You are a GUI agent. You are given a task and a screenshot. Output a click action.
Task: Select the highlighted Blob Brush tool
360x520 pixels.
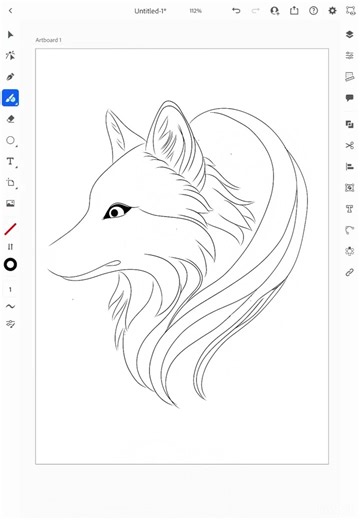point(10,98)
